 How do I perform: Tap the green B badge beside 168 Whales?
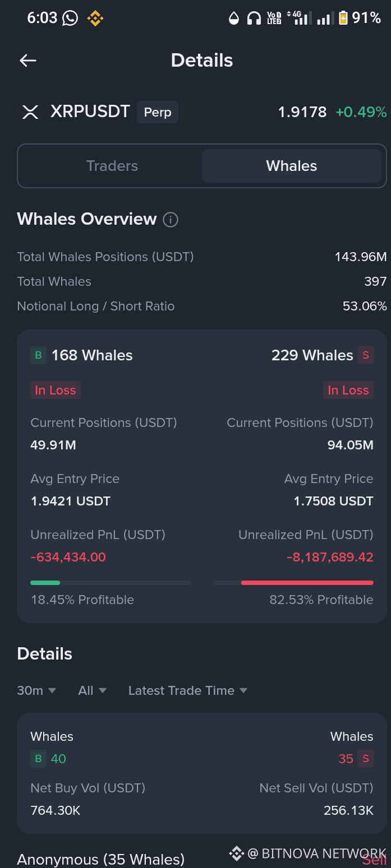click(x=38, y=355)
